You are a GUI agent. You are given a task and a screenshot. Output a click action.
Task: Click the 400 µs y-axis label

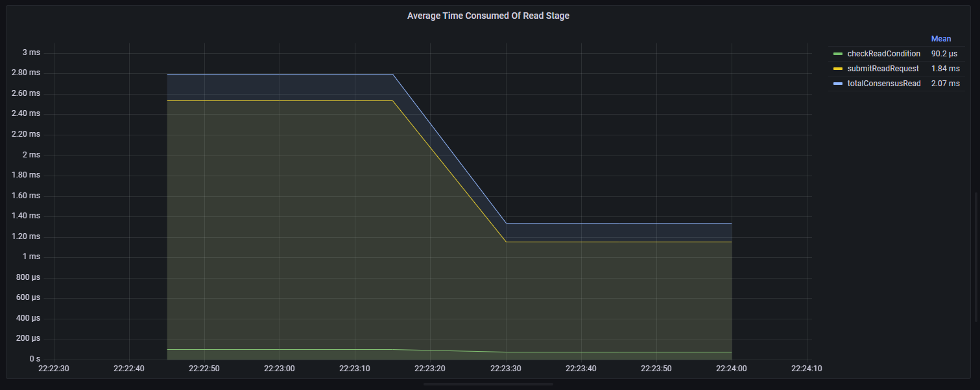click(27, 318)
